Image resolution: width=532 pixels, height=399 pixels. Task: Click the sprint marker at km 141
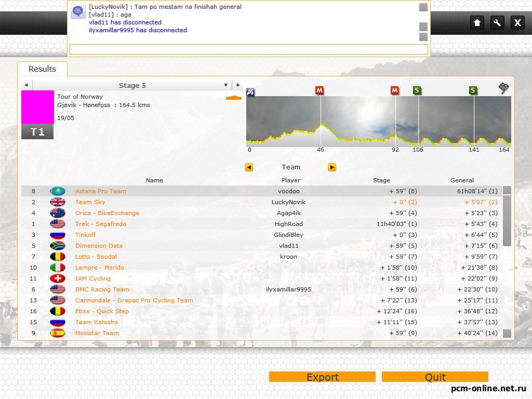coord(473,90)
